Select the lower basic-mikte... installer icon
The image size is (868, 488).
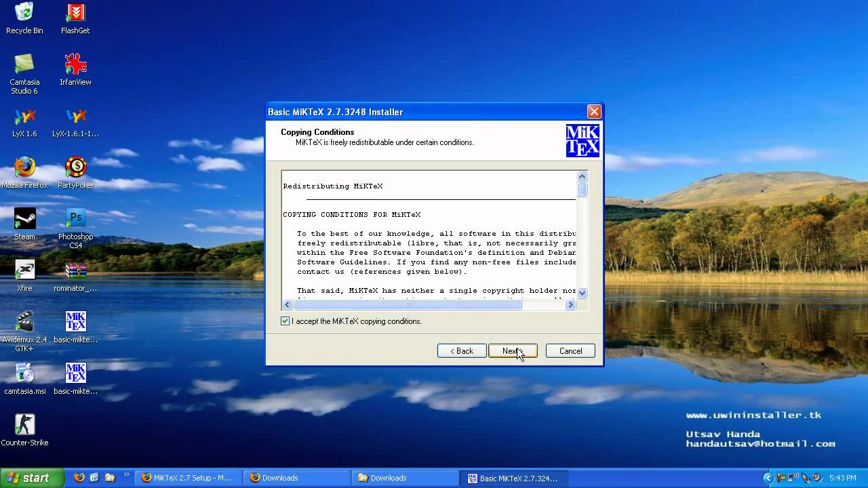click(x=75, y=379)
